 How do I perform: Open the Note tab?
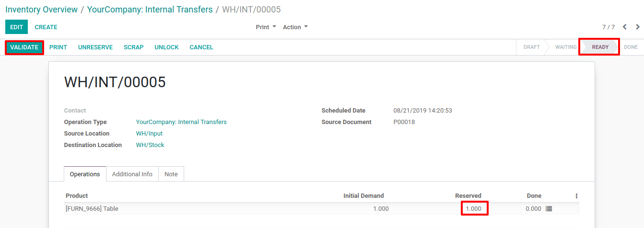pyautogui.click(x=171, y=174)
